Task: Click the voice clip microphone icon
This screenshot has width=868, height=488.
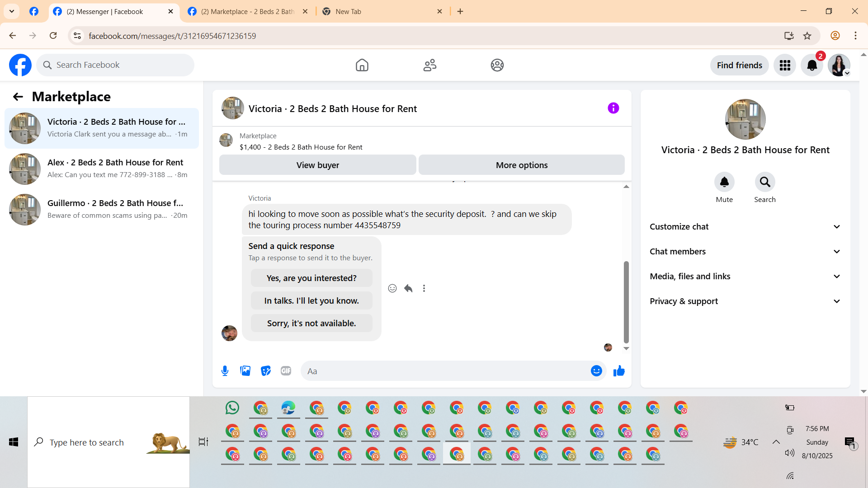Action: 225,371
